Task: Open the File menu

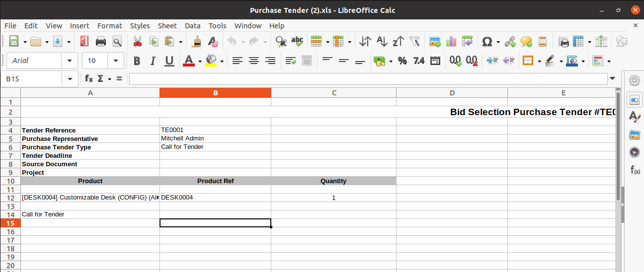Action: pos(10,25)
